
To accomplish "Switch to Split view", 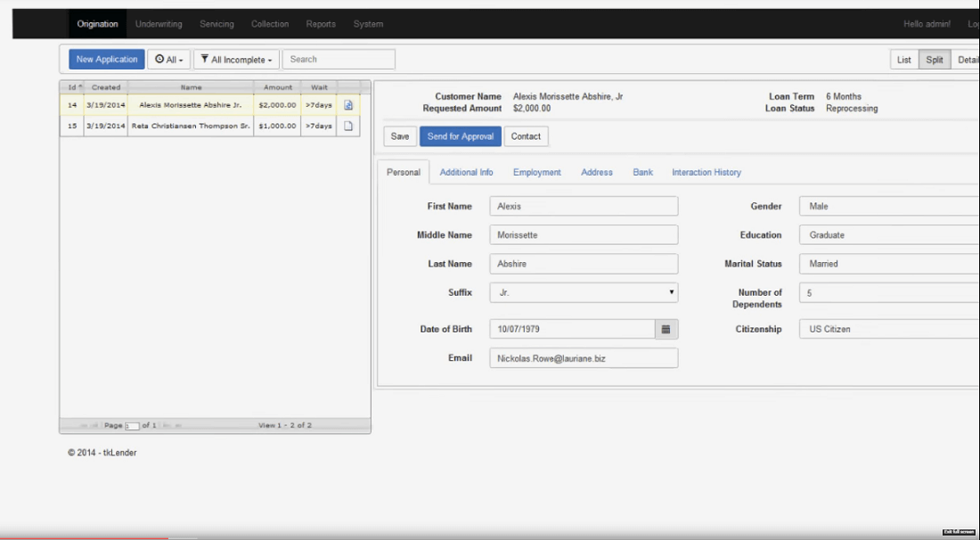I will [x=934, y=60].
